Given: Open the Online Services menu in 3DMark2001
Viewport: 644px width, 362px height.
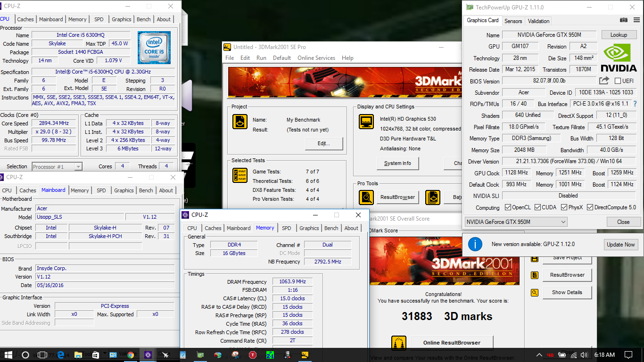Looking at the screenshot, I should (x=316, y=58).
